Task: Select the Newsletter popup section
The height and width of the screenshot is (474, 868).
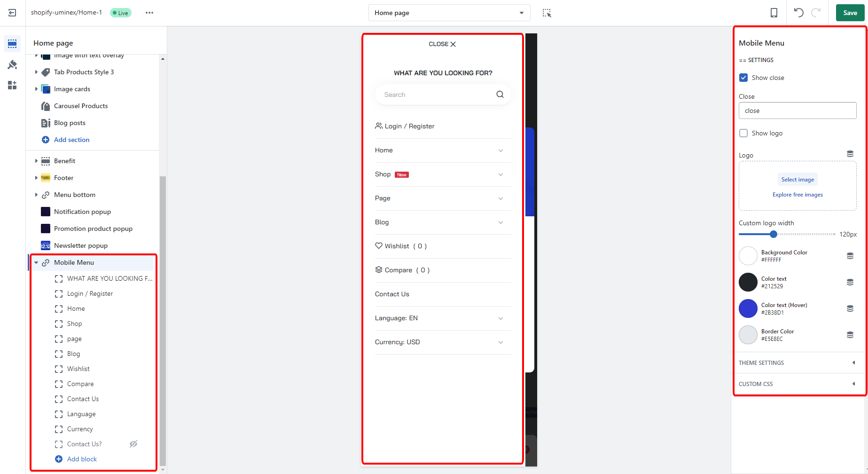Action: click(x=80, y=245)
